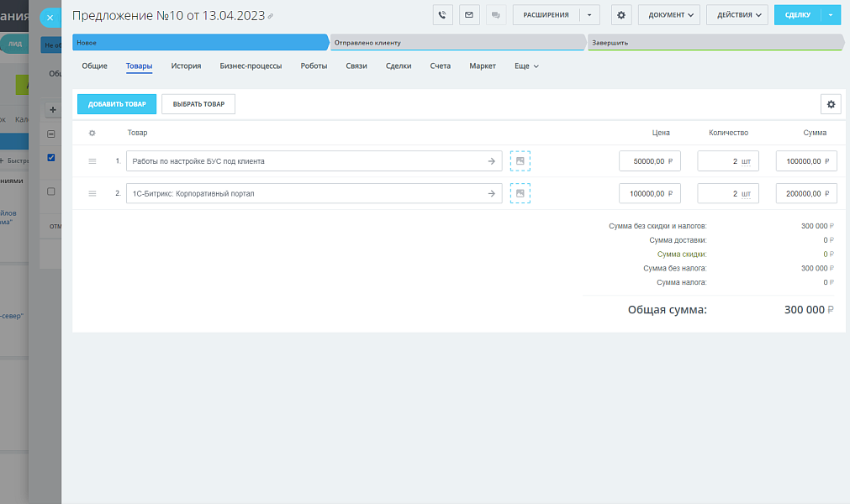Open the Бизнес-процессы tab

point(251,66)
